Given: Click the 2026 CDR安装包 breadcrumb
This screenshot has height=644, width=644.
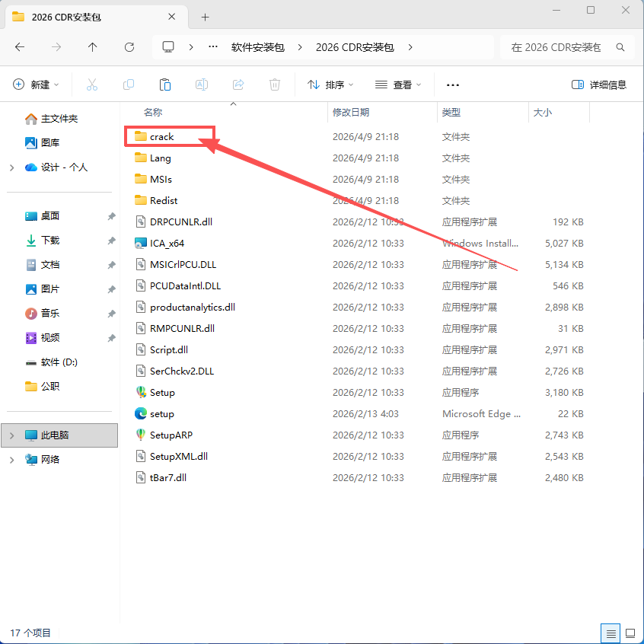Looking at the screenshot, I should tap(355, 47).
